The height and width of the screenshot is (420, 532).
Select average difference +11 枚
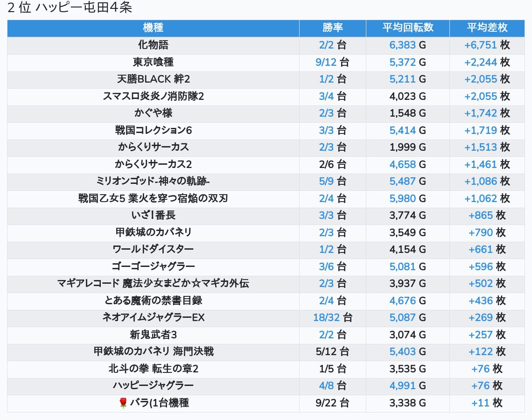point(487,403)
